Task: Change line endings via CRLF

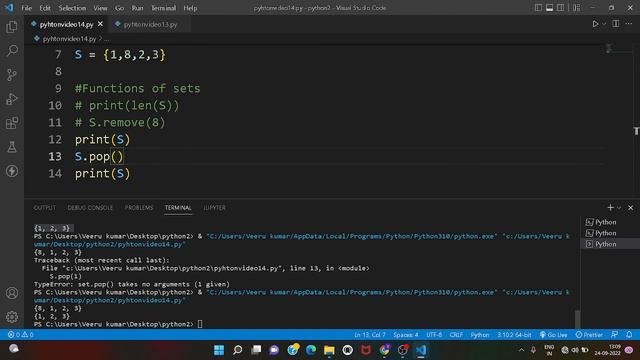Action: click(456, 335)
